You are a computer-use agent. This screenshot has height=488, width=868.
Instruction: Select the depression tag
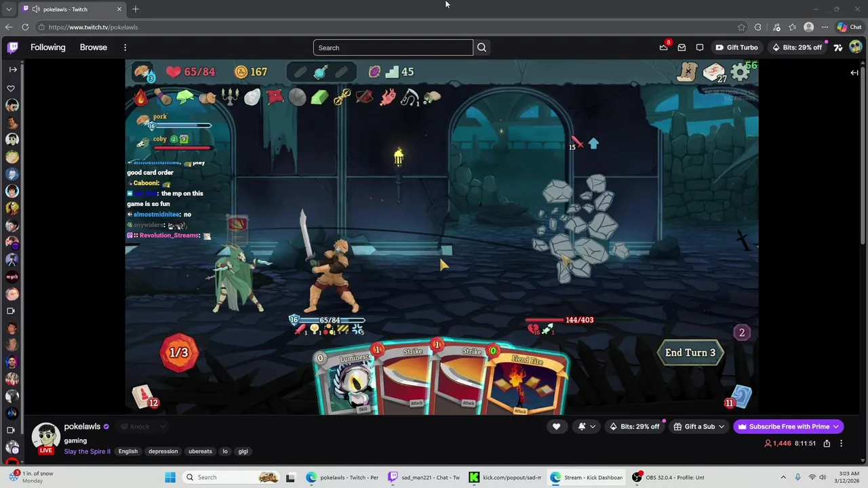(163, 451)
